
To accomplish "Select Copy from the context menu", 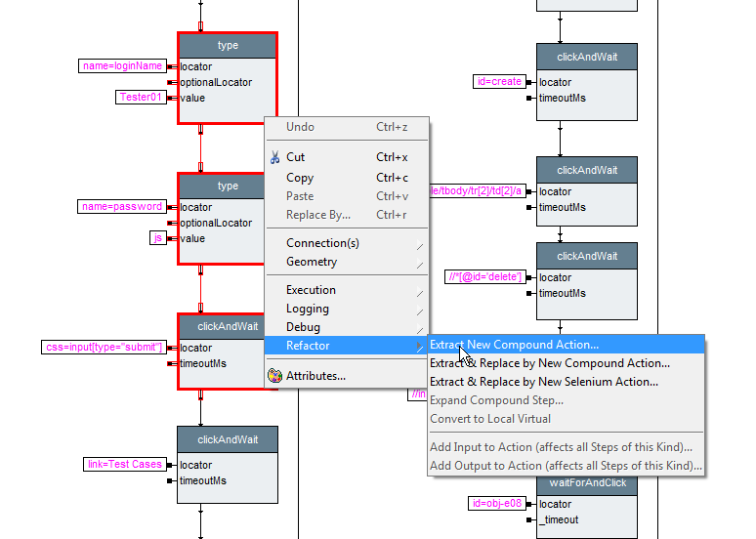I will tap(300, 178).
